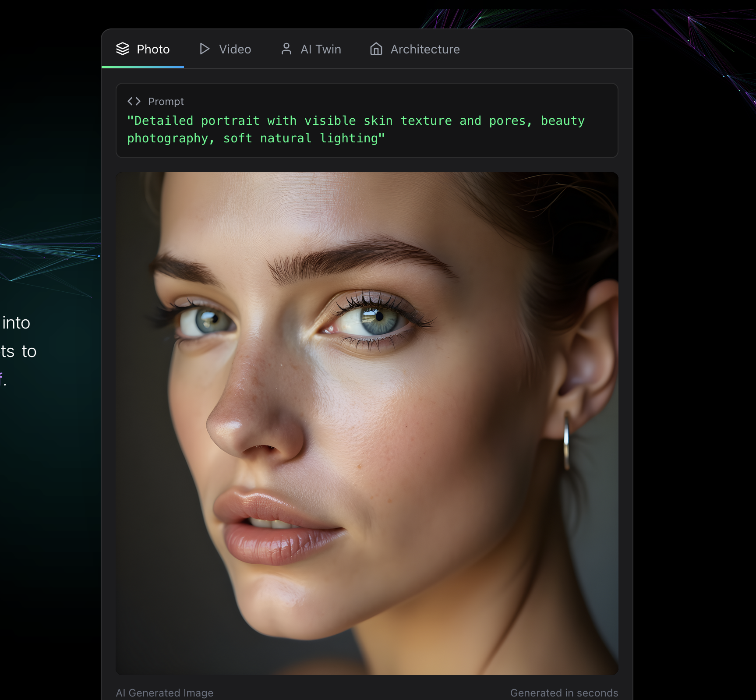Screen dimensions: 756x700
Task: Click the person icon beside AI Twin
Action: [x=286, y=49]
